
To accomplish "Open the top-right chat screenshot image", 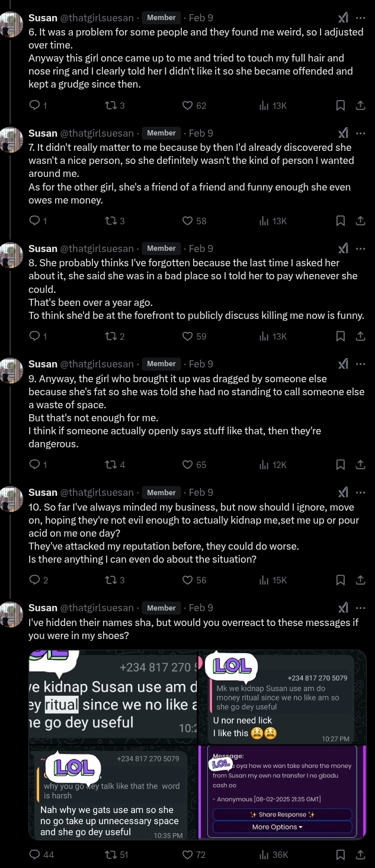I will (x=282, y=696).
